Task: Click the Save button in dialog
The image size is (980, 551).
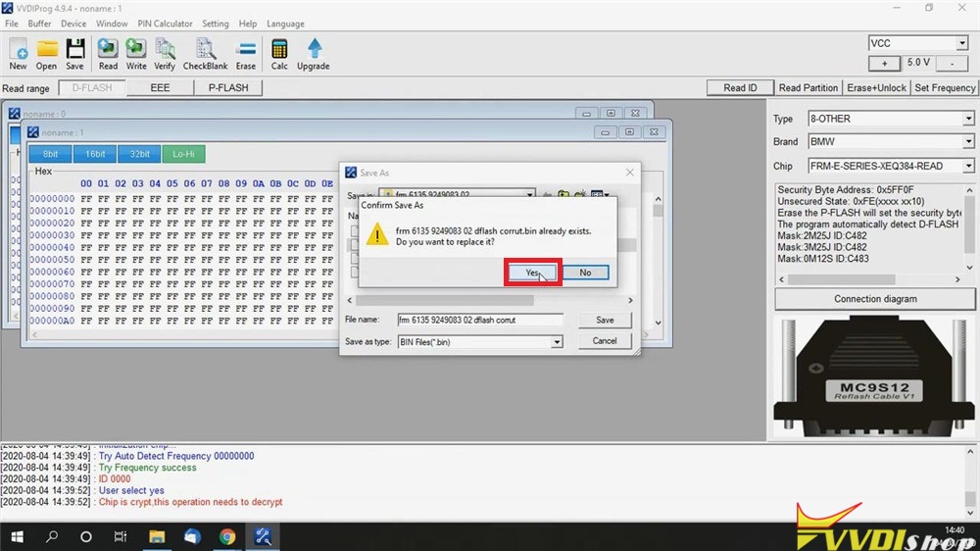Action: click(605, 321)
